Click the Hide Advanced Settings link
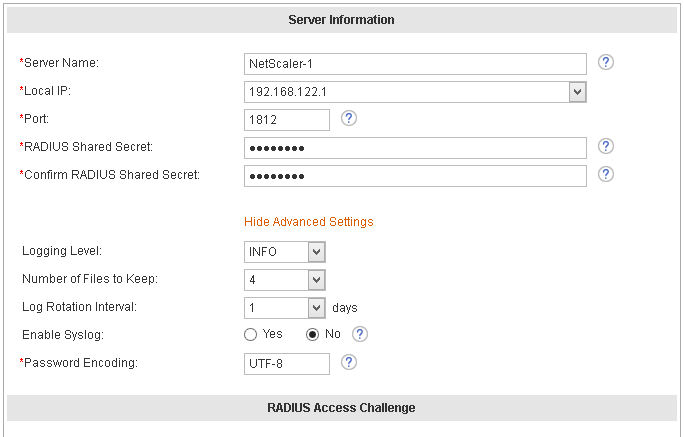 coord(309,222)
